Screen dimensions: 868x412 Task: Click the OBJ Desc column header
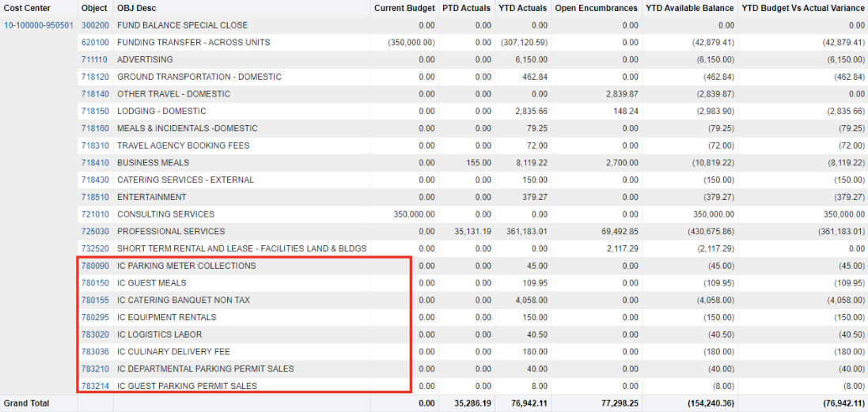[x=136, y=8]
